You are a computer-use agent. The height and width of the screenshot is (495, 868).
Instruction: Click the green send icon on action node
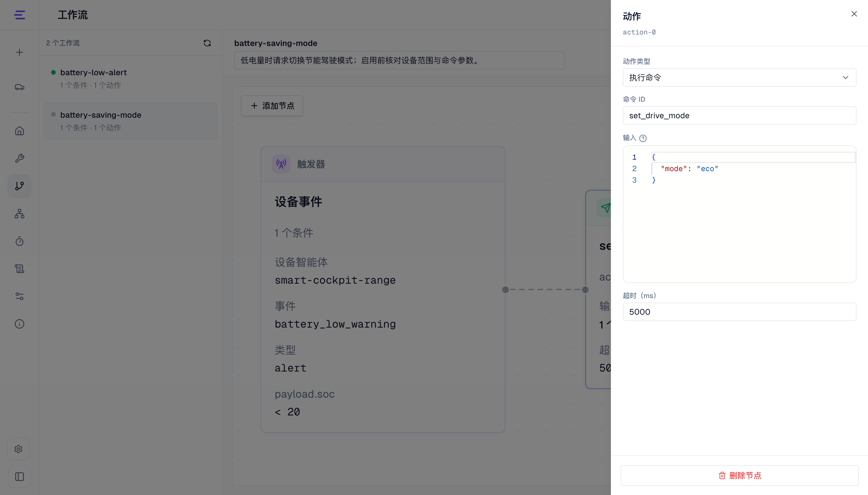pos(605,208)
